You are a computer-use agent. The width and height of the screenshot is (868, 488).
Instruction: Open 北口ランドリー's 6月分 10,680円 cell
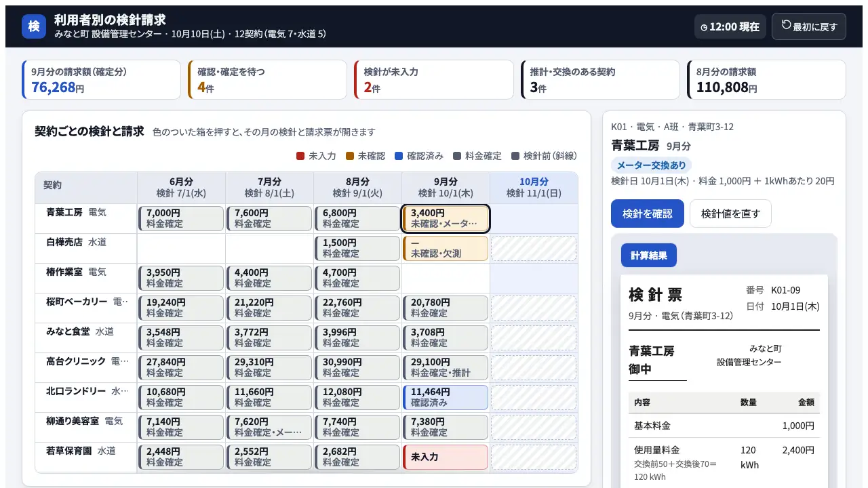(181, 397)
